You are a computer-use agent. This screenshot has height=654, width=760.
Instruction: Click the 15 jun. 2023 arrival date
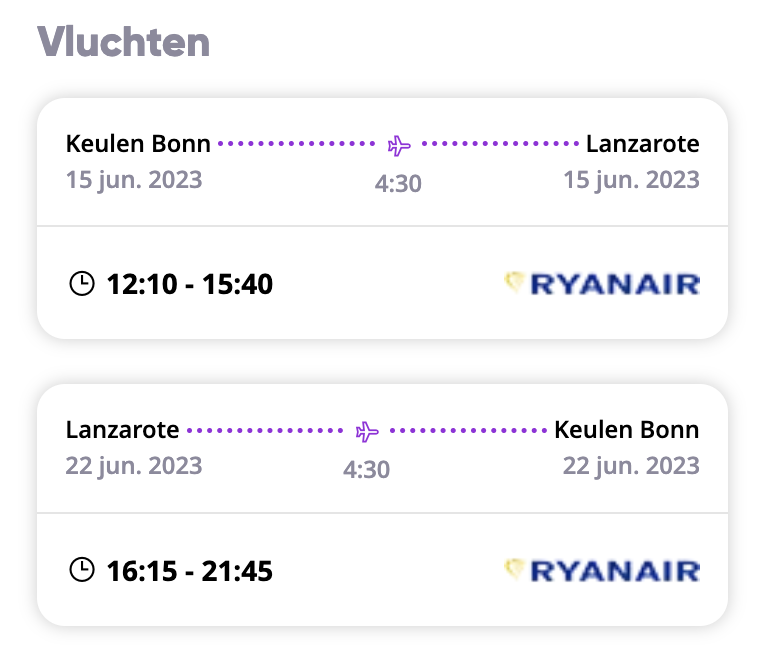(x=631, y=180)
